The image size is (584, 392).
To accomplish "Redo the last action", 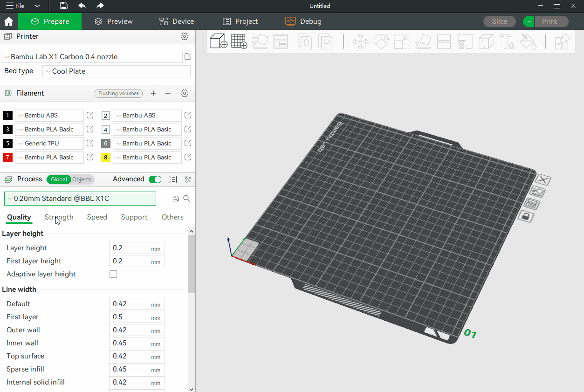I will pos(100,6).
